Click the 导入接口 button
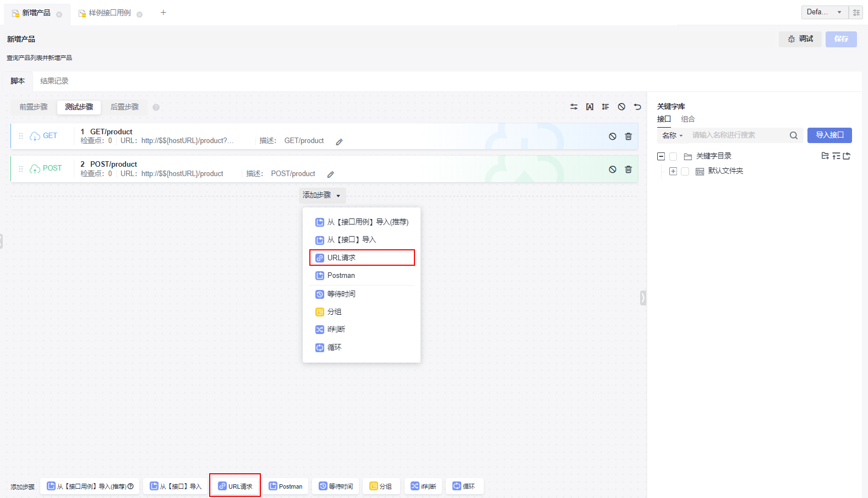The image size is (868, 498). (x=829, y=135)
